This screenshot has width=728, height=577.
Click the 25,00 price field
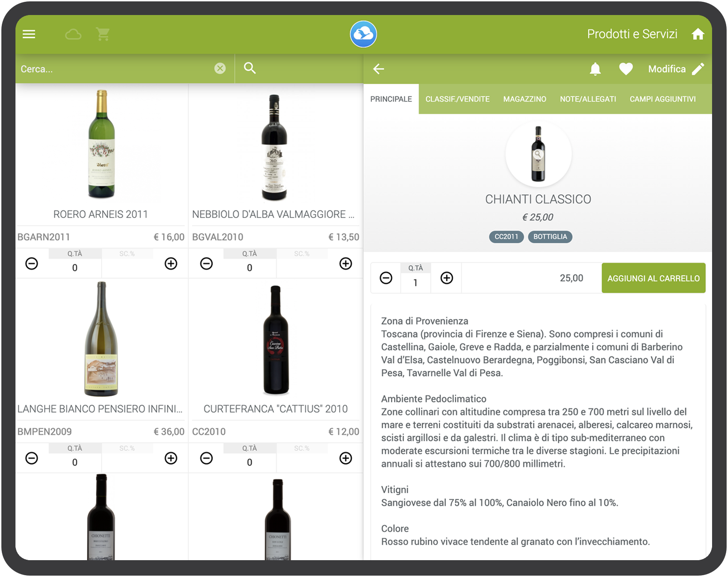click(x=531, y=278)
